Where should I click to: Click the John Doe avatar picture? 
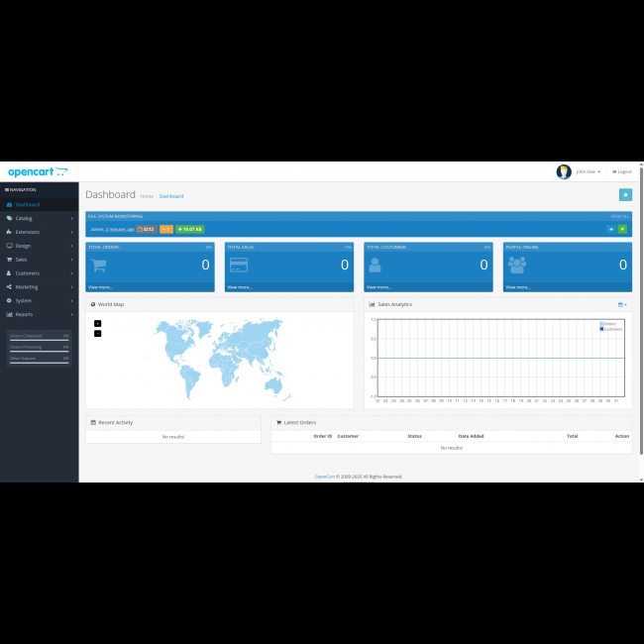(x=564, y=171)
